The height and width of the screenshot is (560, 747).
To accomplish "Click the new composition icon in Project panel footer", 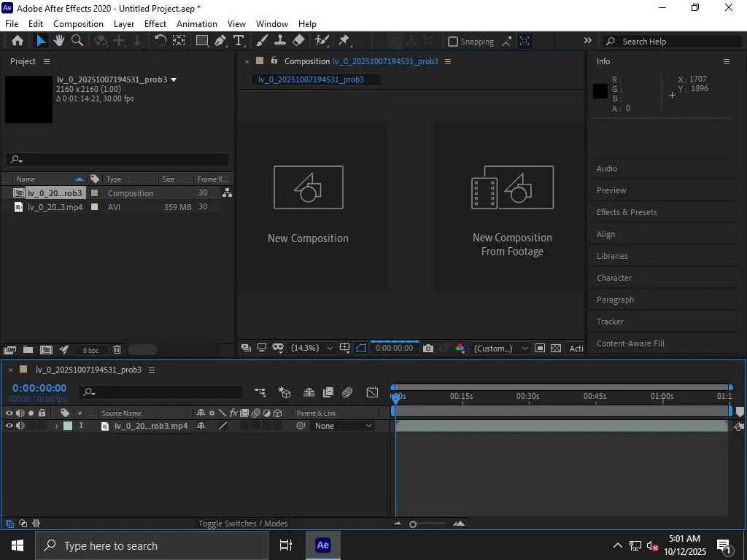I will click(x=46, y=350).
